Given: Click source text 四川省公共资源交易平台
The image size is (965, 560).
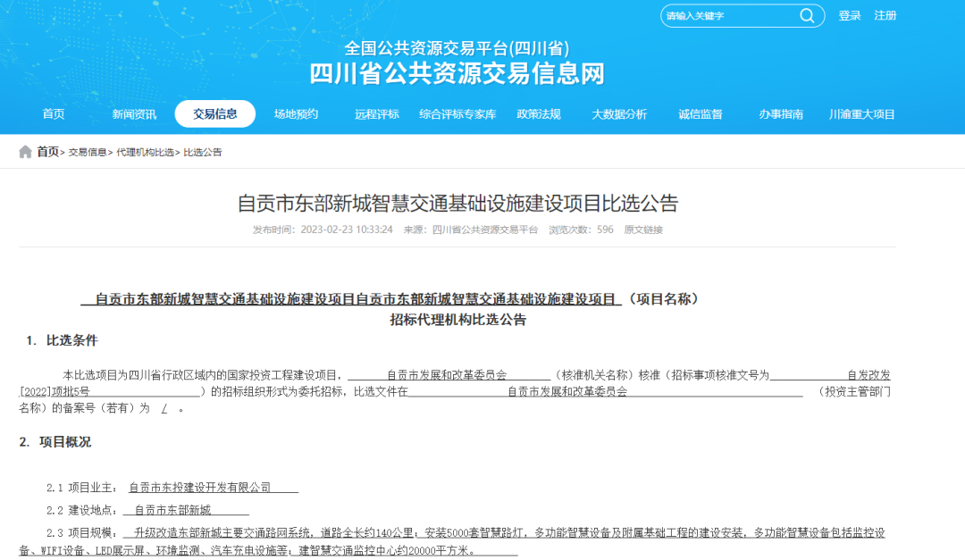Looking at the screenshot, I should click(x=485, y=230).
